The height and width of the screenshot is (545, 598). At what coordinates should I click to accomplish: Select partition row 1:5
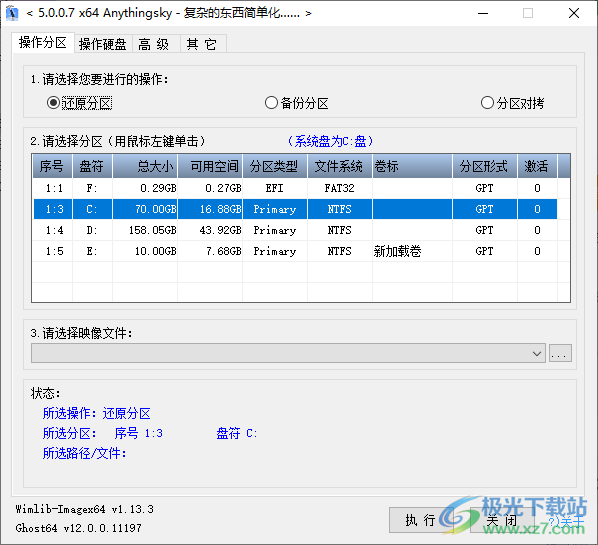tap(295, 251)
